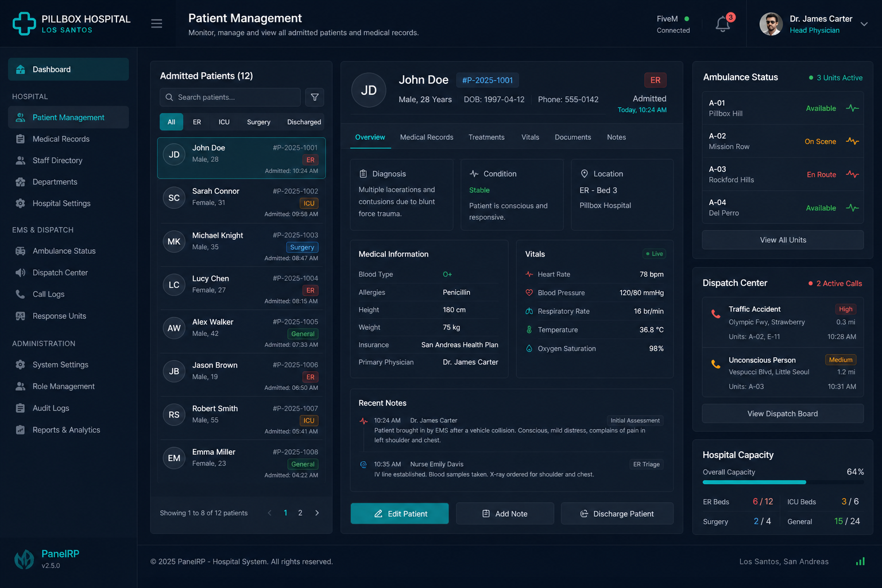The width and height of the screenshot is (882, 588).
Task: Switch to the Vitals tab
Action: pyautogui.click(x=530, y=137)
